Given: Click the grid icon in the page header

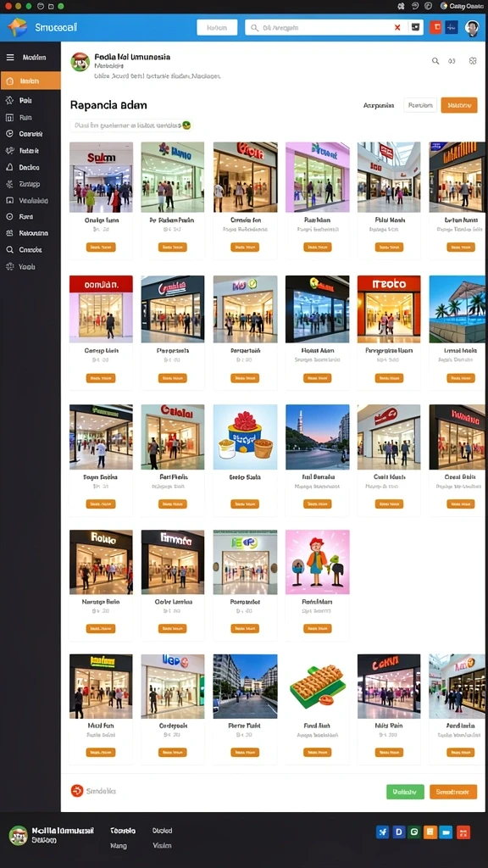Looking at the screenshot, I should click(x=473, y=61).
